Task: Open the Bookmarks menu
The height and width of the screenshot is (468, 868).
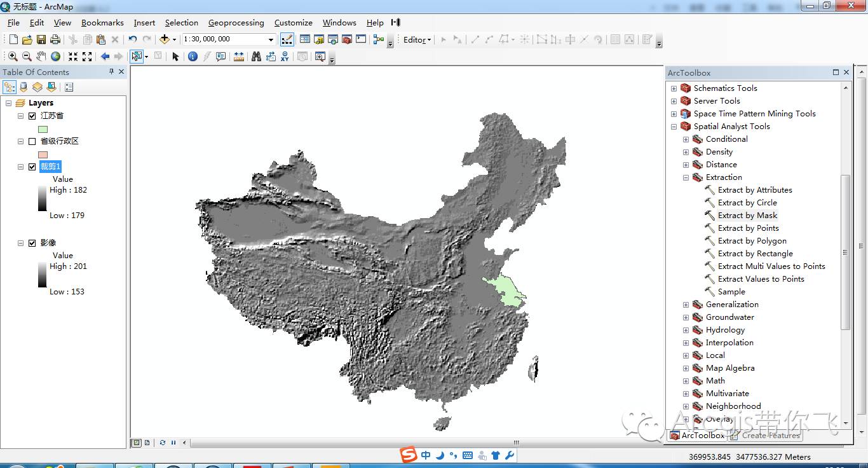Action: coord(102,23)
